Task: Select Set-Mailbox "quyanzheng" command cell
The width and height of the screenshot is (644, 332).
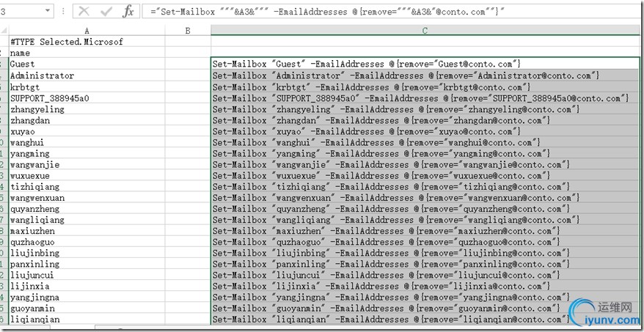Action: tap(425, 209)
